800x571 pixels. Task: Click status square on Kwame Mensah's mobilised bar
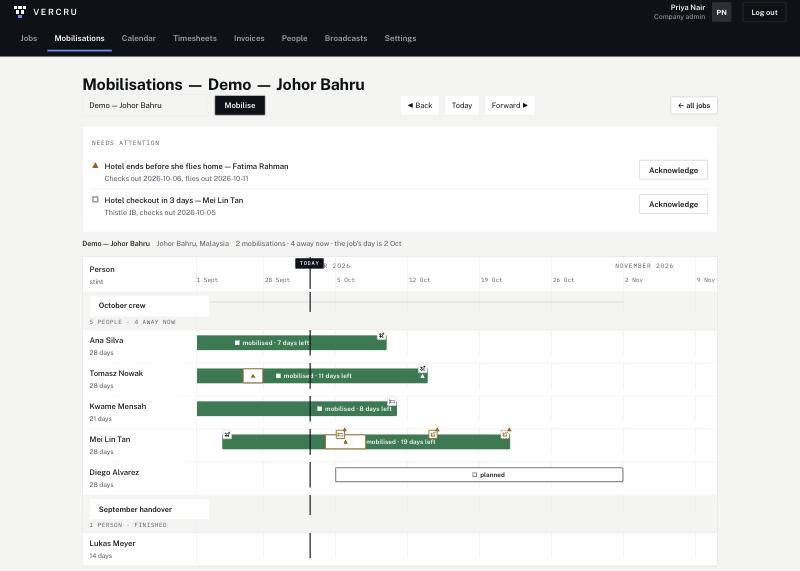pyautogui.click(x=319, y=409)
